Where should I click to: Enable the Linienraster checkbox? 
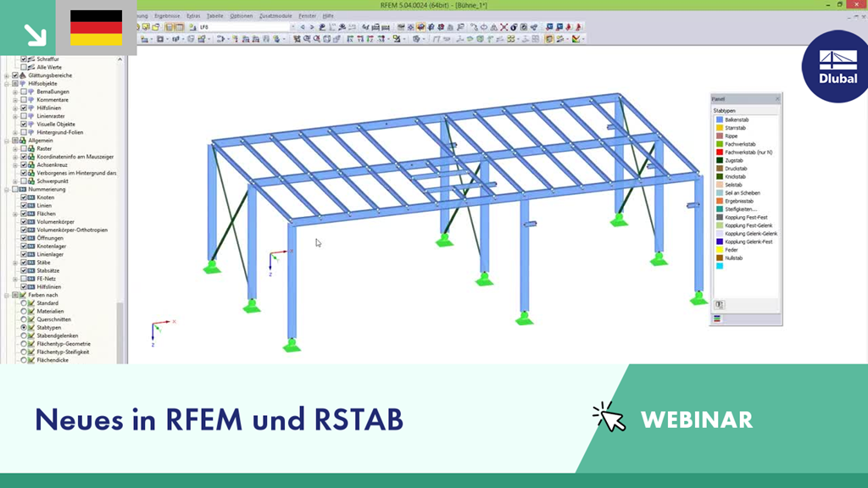tap(24, 116)
